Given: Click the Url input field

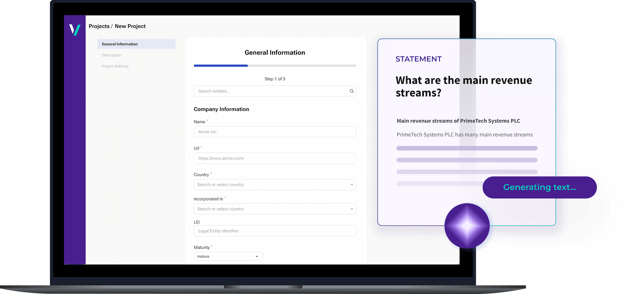Looking at the screenshot, I should pos(275,158).
